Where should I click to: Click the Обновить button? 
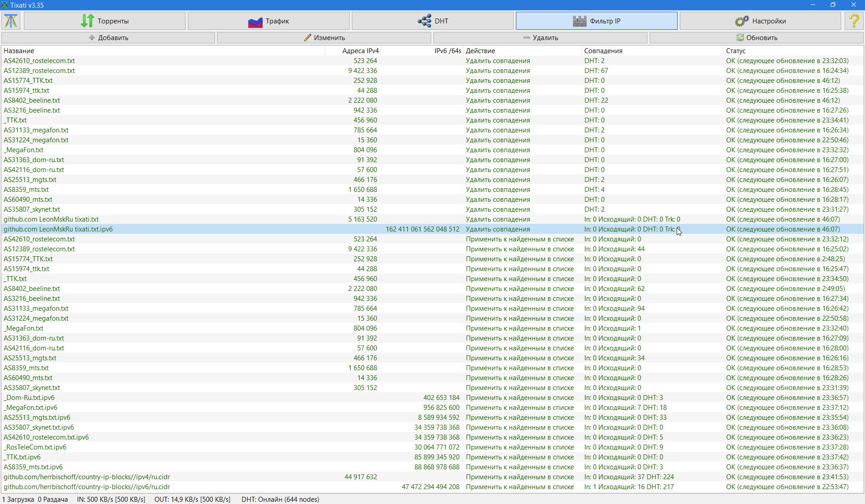tap(756, 37)
